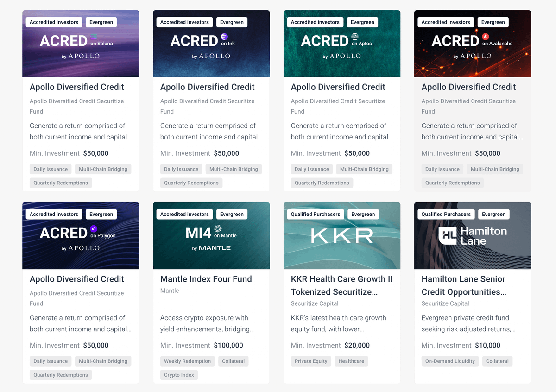The width and height of the screenshot is (556, 392).
Task: Click Securitize Capital text on Hamilton Lane card
Action: click(x=445, y=303)
